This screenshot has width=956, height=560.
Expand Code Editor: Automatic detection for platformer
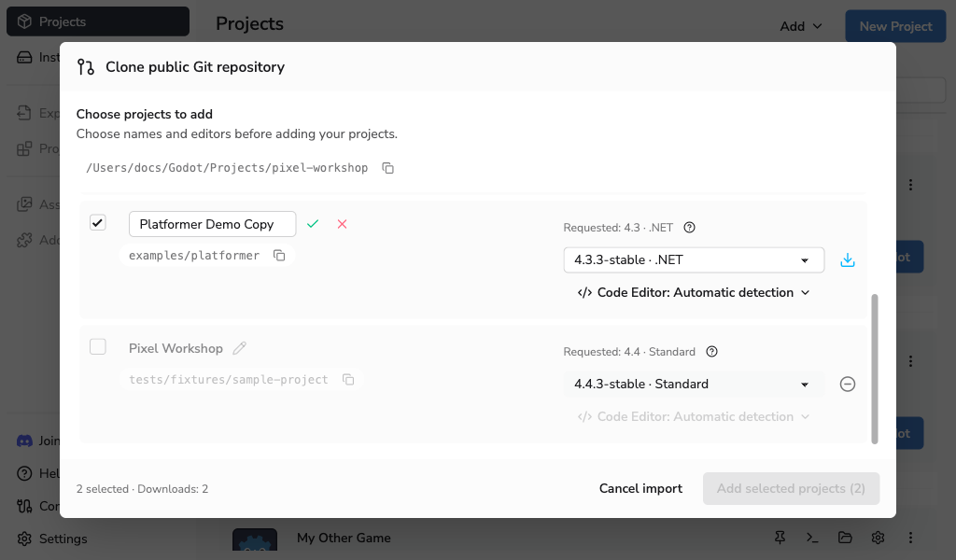694,292
